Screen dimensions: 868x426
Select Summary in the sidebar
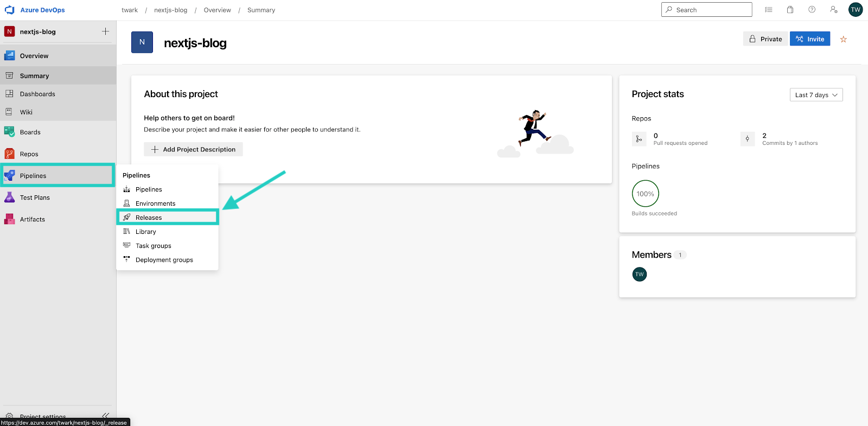tap(58, 76)
